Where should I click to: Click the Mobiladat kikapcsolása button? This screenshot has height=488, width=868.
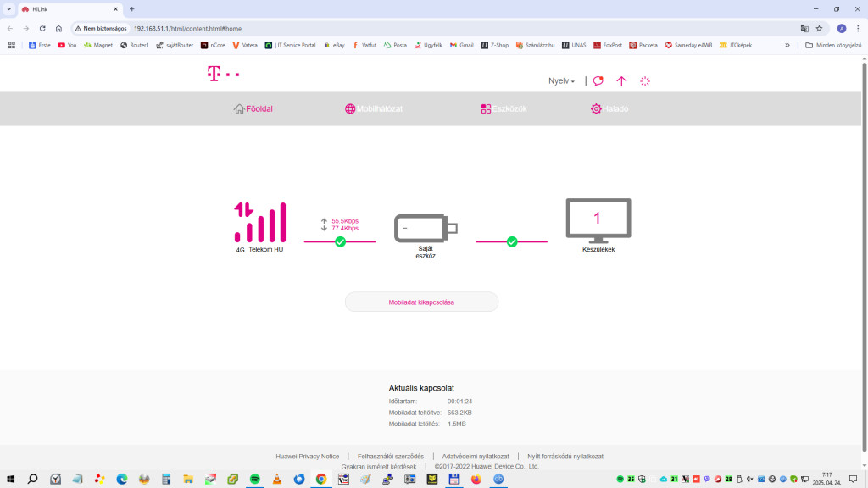421,302
